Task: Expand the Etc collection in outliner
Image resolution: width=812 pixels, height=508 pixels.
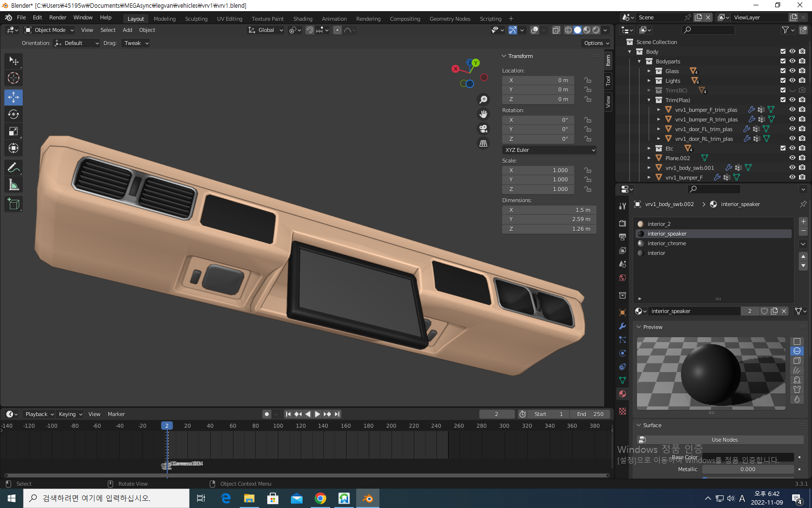Action: [649, 149]
